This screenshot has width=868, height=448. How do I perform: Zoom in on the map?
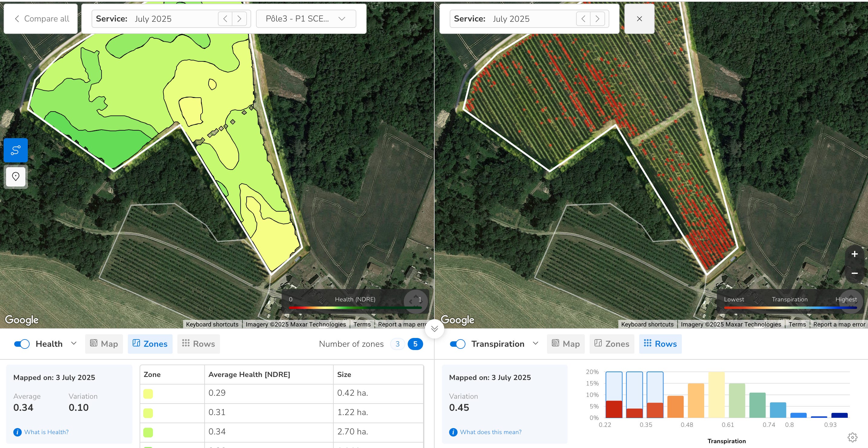pos(854,254)
